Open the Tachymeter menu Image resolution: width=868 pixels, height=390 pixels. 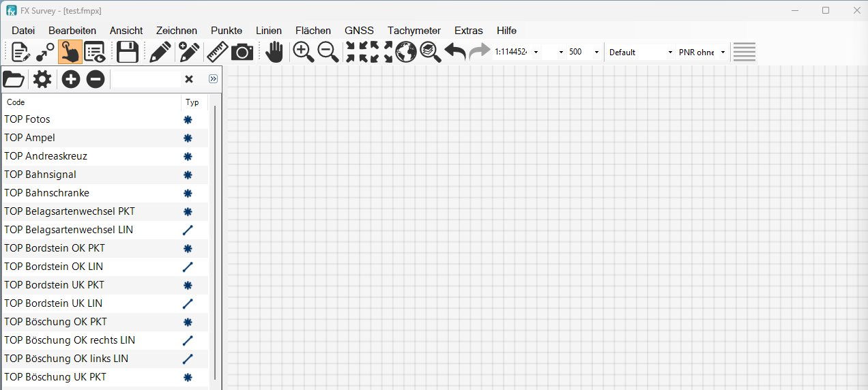pyautogui.click(x=414, y=31)
